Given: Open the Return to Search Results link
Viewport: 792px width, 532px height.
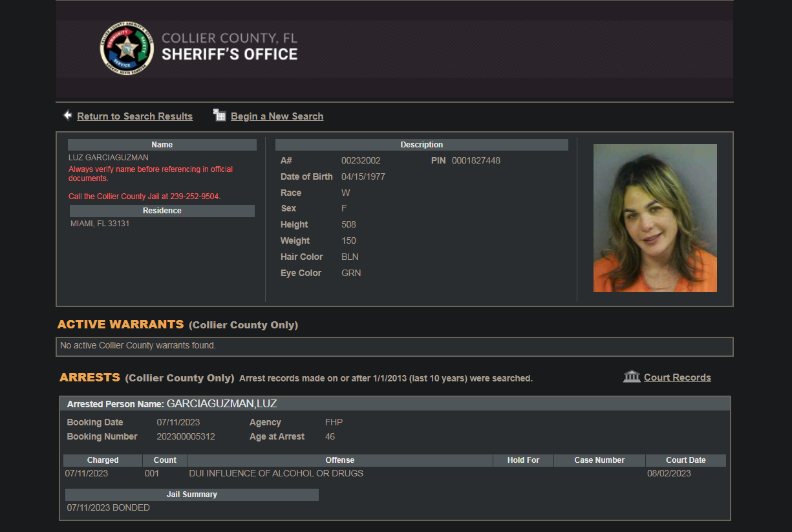Looking at the screenshot, I should tap(134, 116).
